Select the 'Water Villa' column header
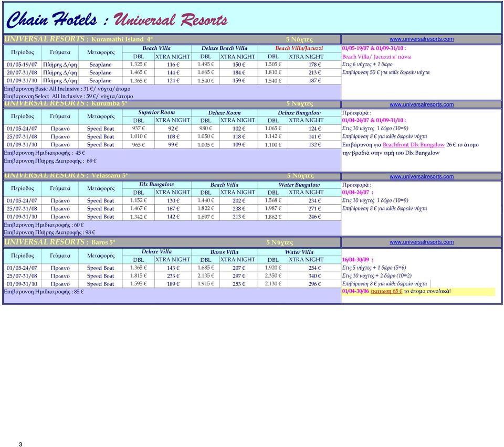504x447 pixels. click(299, 252)
